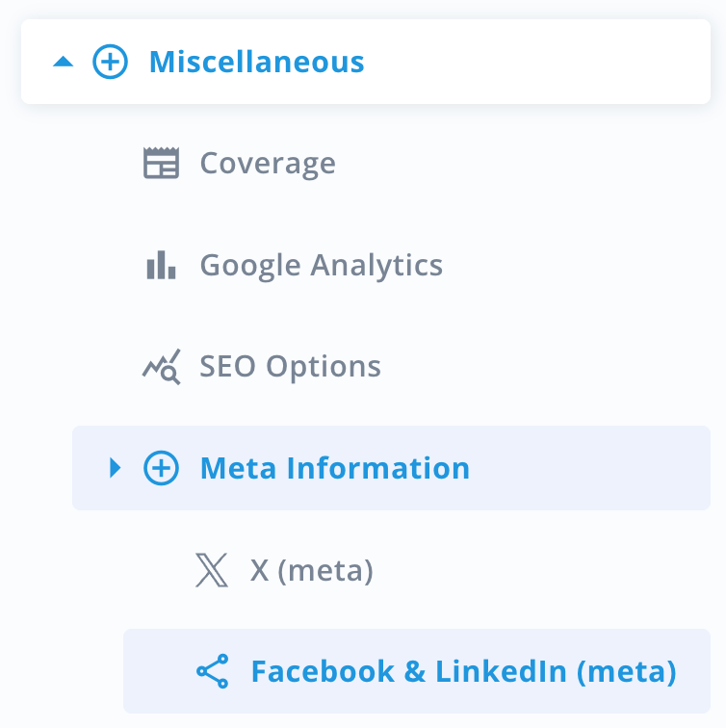726x728 pixels.
Task: Go to SEO Options
Action: pos(290,367)
